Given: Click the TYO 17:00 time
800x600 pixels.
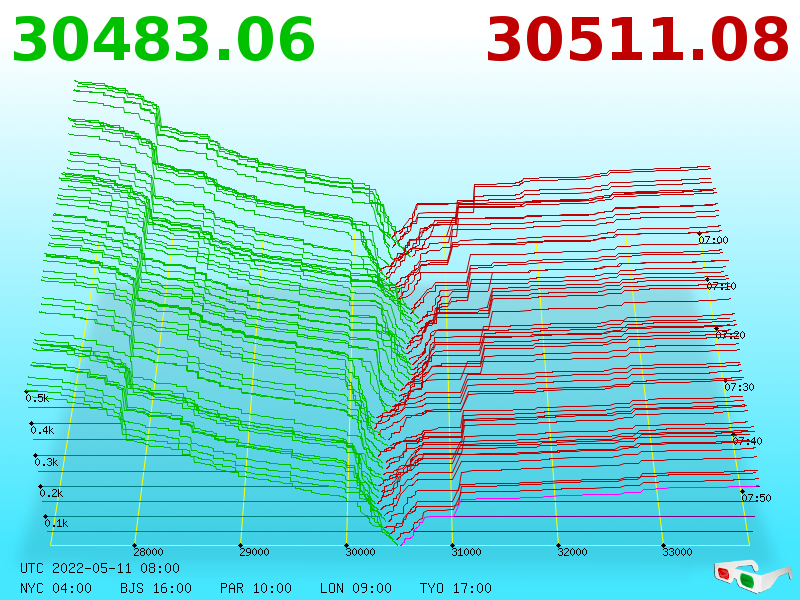Looking at the screenshot, I should [x=456, y=588].
